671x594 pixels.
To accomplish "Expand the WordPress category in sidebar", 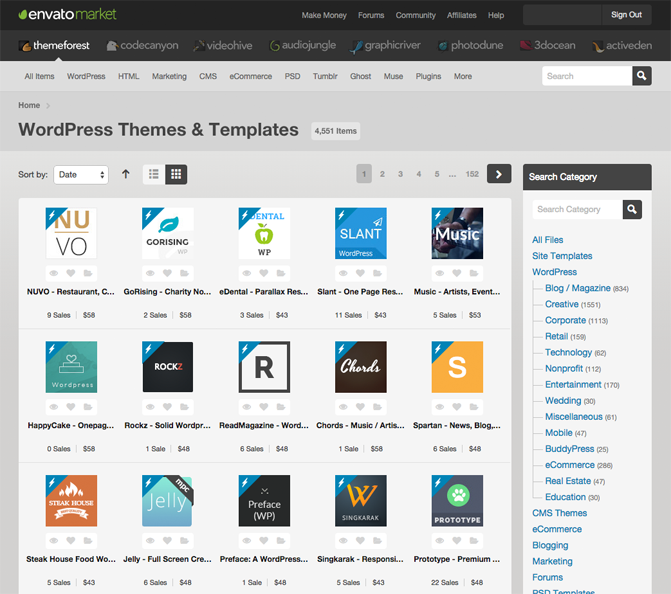I will [x=554, y=272].
